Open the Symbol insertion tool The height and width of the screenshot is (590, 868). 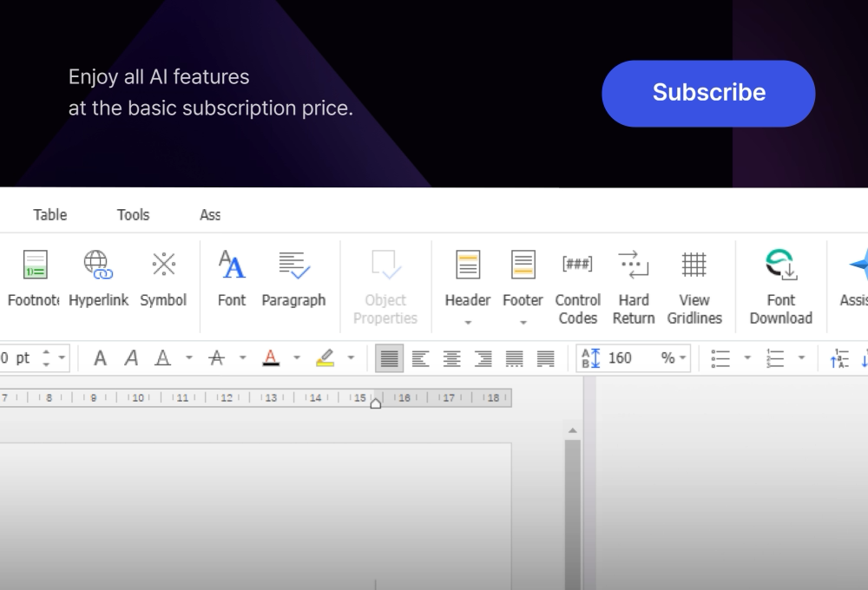(163, 265)
